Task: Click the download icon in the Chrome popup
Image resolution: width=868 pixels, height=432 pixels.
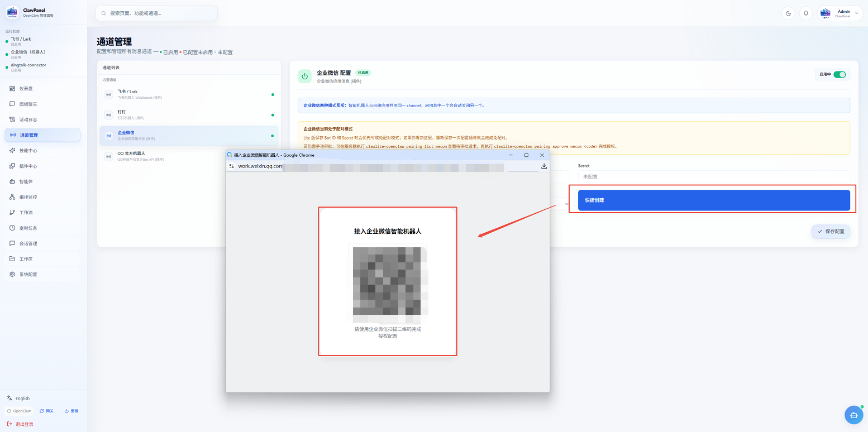Action: coord(544,166)
